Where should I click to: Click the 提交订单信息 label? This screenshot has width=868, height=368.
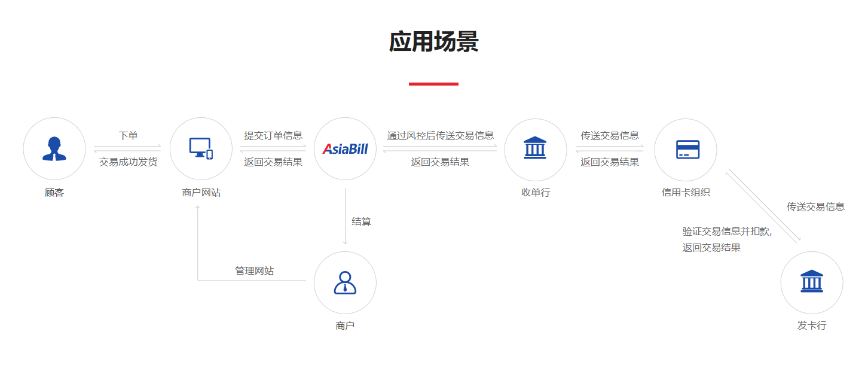(x=274, y=136)
